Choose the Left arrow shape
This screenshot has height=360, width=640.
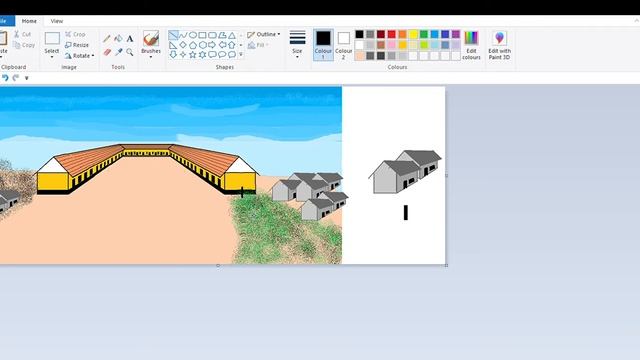(x=222, y=45)
